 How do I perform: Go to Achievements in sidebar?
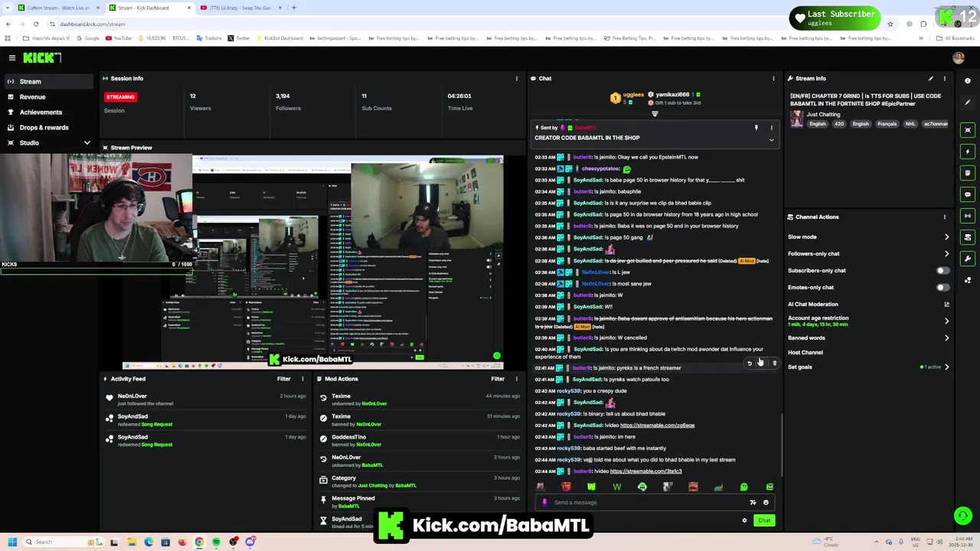[50, 112]
